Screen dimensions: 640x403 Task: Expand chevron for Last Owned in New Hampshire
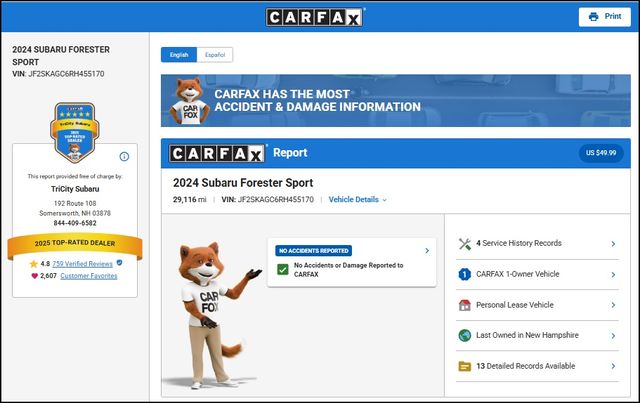click(x=613, y=336)
